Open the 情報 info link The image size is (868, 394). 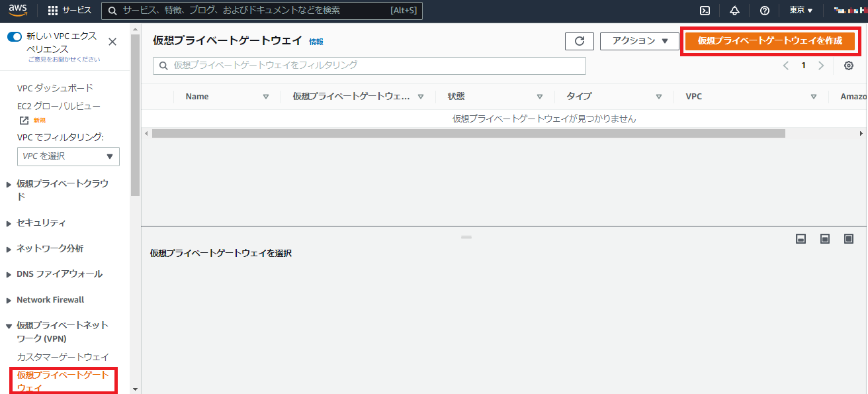[316, 42]
